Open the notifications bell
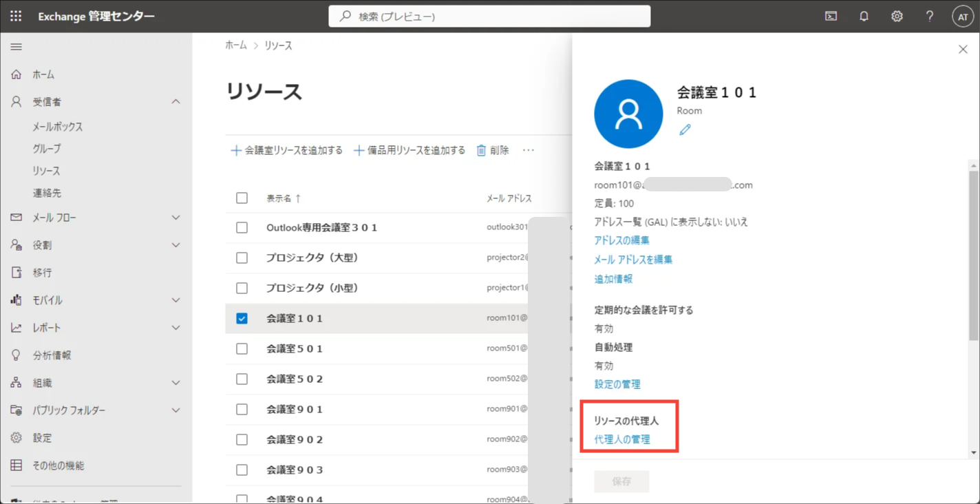980x504 pixels. point(864,17)
